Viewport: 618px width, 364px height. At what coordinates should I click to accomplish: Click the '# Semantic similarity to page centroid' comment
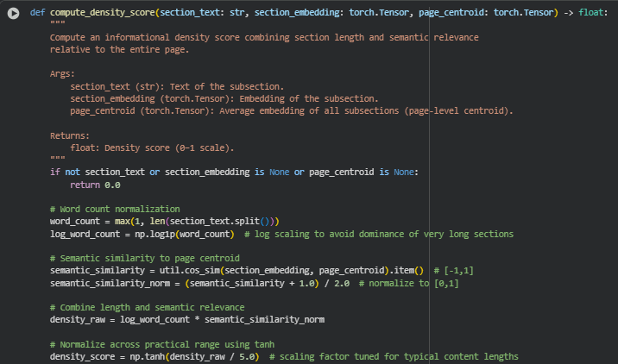click(x=144, y=258)
